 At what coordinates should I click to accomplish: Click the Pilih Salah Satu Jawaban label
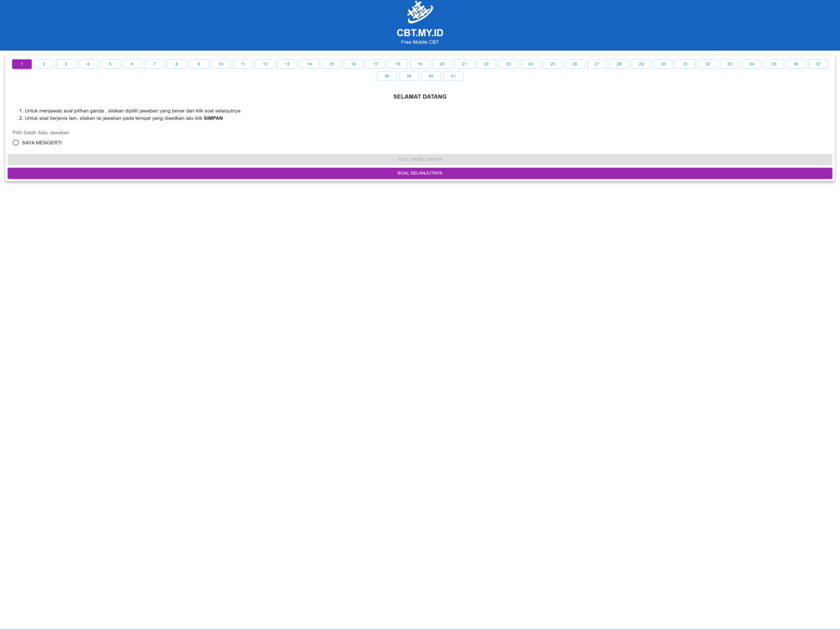40,133
